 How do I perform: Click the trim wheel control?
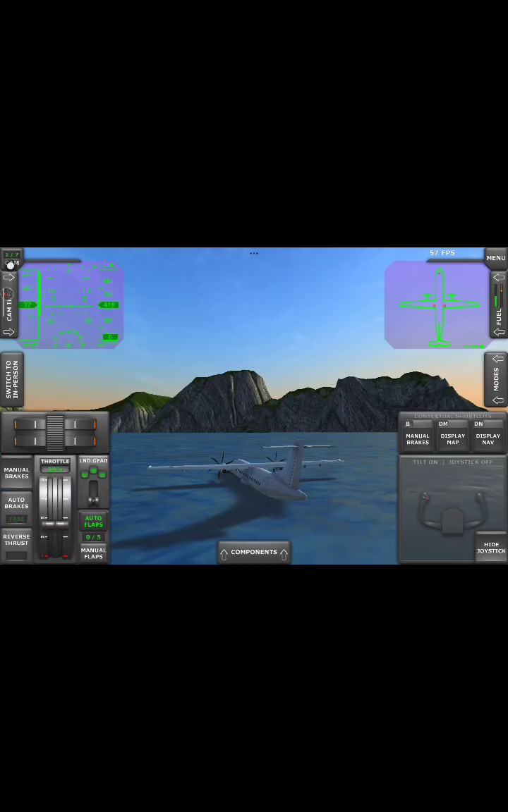tap(55, 433)
